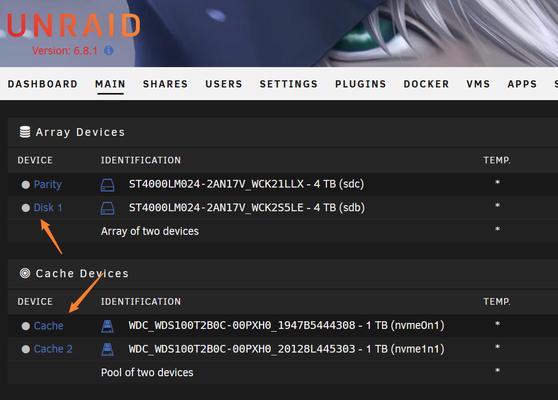Viewport: 558px width, 400px height.
Task: Click the WDC_WDS100T2B0C-00PXH0_20128L445303 identification text
Action: 286,349
